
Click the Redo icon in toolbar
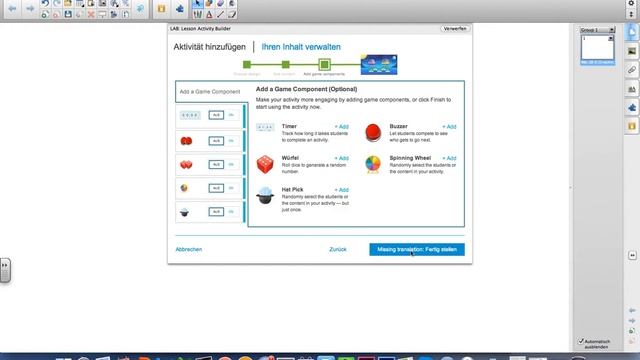(56, 4)
